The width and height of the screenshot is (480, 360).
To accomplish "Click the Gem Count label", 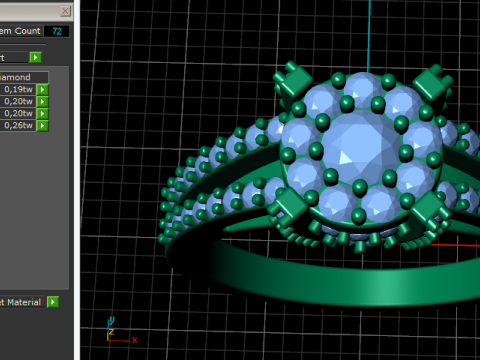I will click(x=20, y=31).
